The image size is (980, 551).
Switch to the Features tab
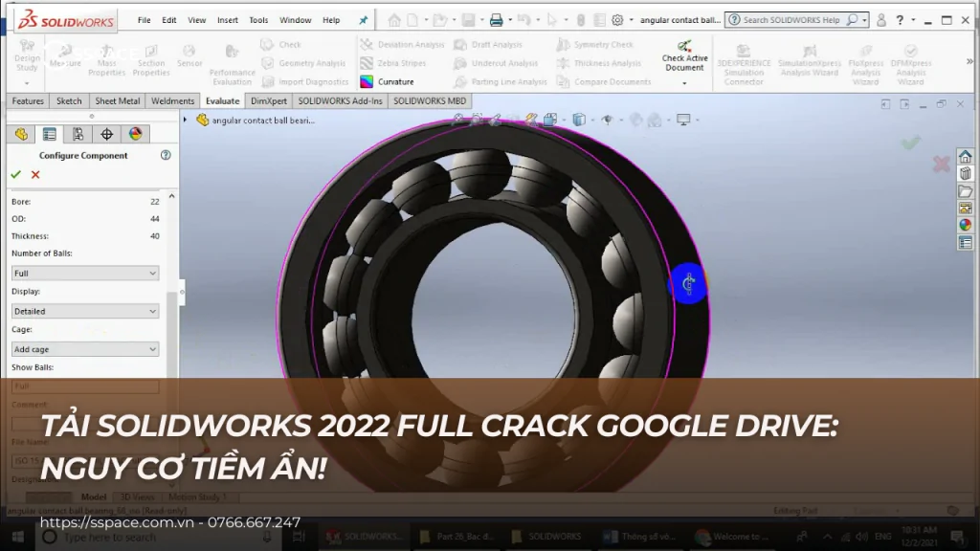click(28, 100)
